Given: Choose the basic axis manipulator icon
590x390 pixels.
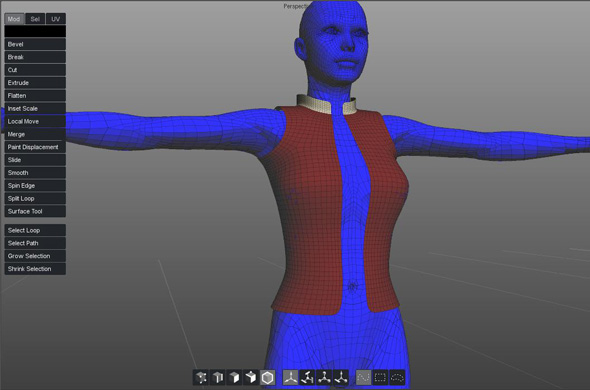Looking at the screenshot, I should tap(290, 377).
